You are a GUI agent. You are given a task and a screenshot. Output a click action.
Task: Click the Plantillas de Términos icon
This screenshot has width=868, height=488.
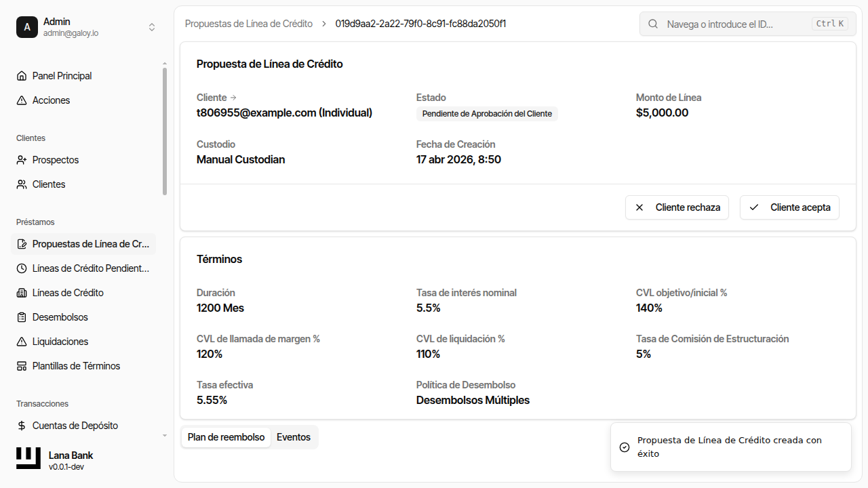[x=22, y=366]
